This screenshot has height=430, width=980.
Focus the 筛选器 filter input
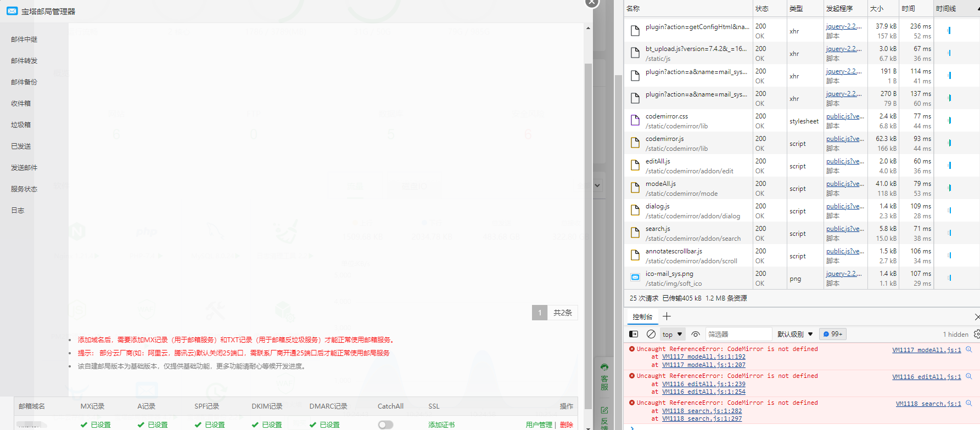738,334
